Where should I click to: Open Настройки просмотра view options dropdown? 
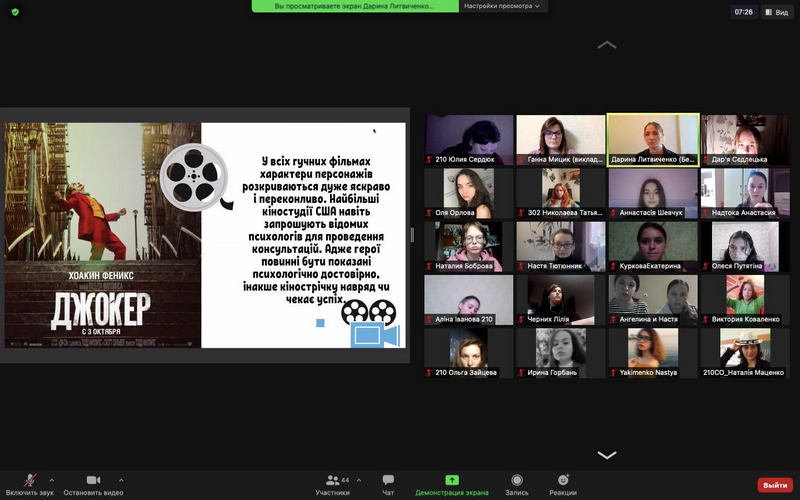502,6
